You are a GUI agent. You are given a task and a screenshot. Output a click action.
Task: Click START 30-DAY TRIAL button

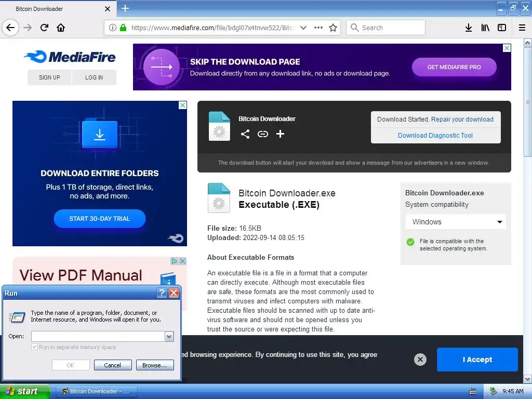99,219
